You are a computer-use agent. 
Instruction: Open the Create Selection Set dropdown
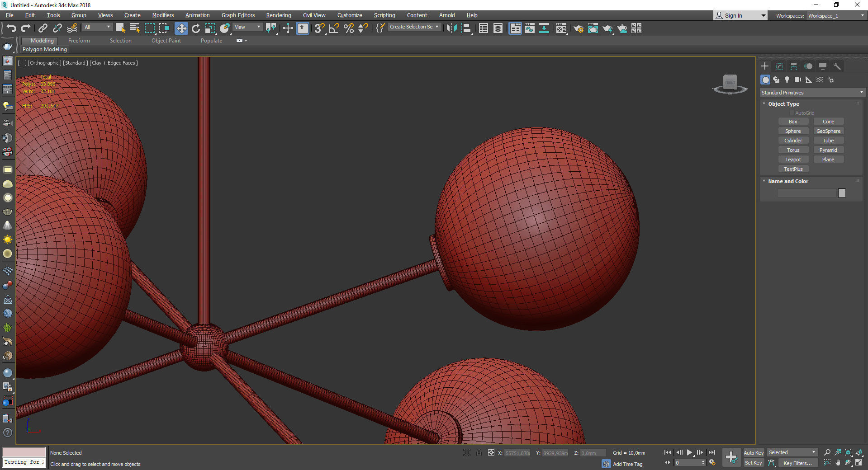pyautogui.click(x=414, y=27)
